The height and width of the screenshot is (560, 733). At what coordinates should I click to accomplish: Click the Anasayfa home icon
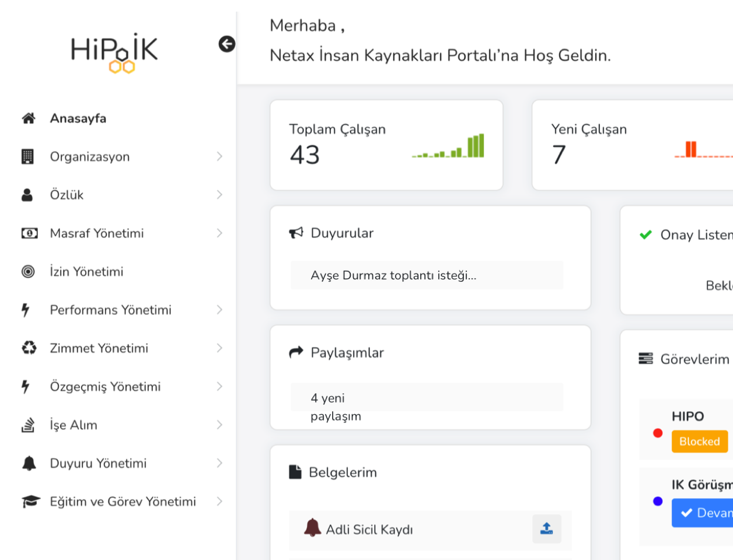coord(29,118)
